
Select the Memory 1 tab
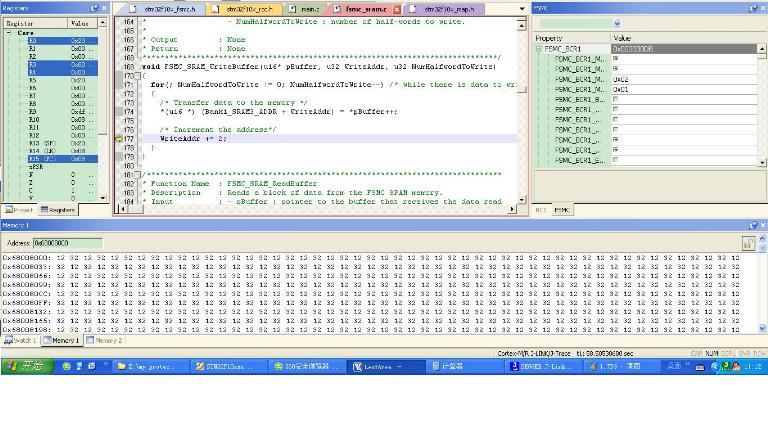pos(61,340)
